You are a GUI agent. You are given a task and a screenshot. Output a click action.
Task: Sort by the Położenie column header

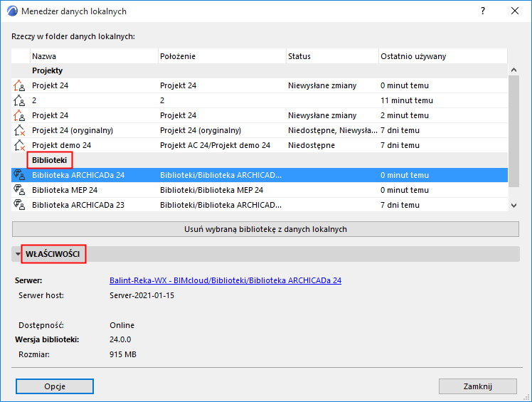[222, 56]
